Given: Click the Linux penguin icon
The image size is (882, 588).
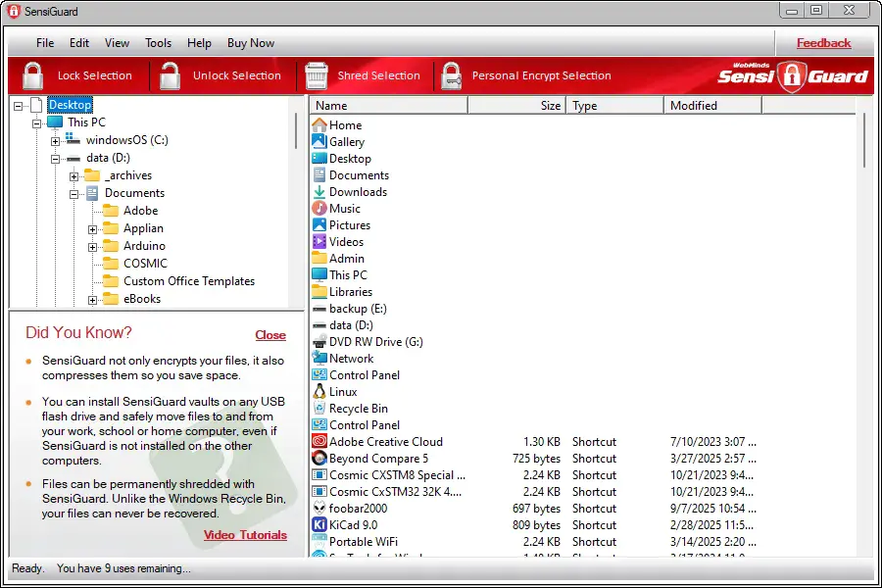Looking at the screenshot, I should pos(321,391).
